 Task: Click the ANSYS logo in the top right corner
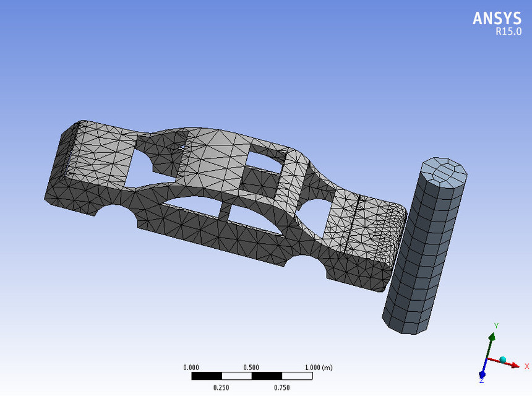496,19
